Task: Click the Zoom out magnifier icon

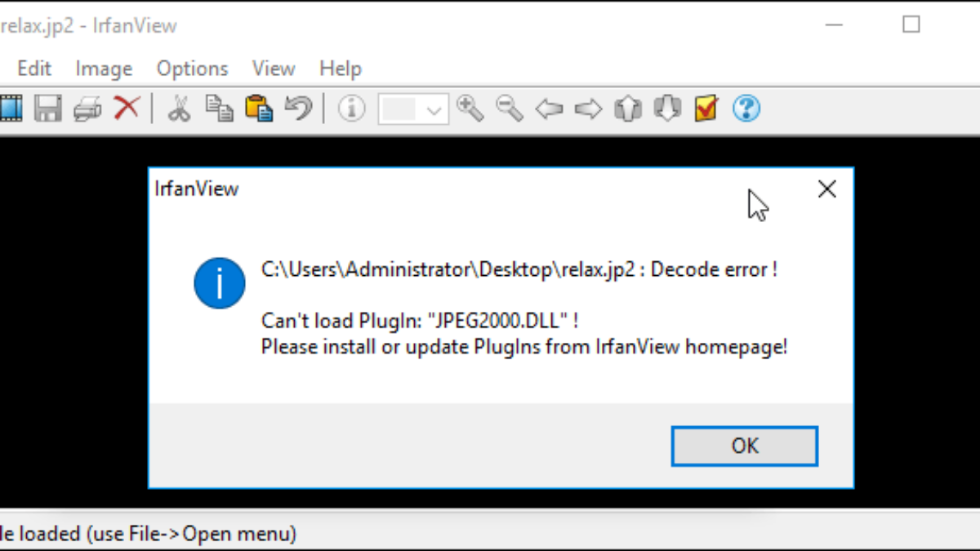Action: (510, 108)
